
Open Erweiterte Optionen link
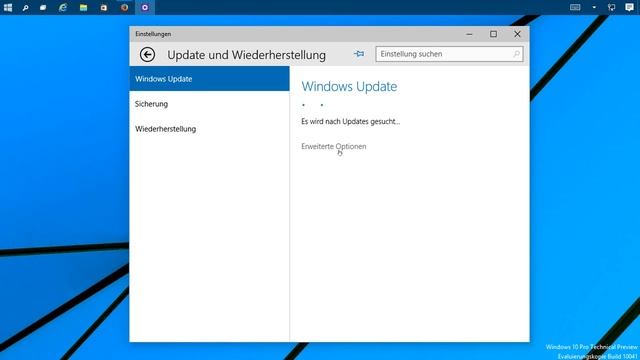(333, 146)
